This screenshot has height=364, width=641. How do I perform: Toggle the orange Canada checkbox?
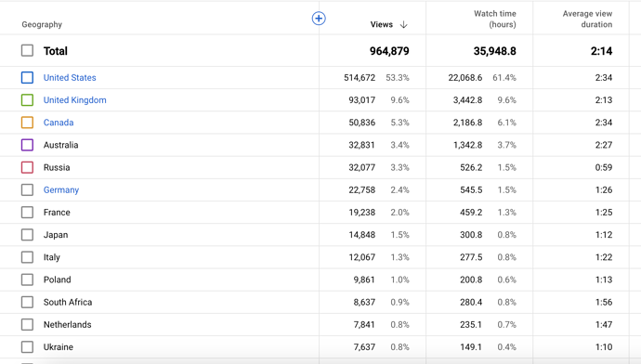coord(27,123)
